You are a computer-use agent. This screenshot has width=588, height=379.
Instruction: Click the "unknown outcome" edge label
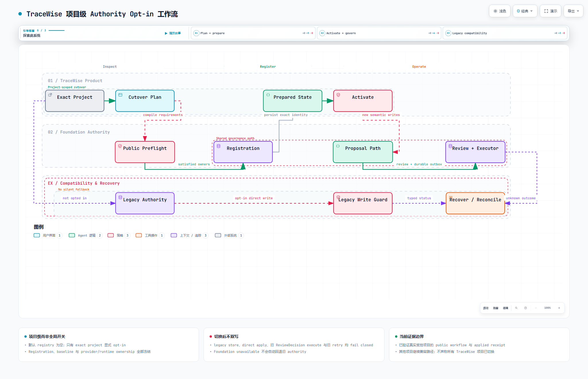click(521, 198)
